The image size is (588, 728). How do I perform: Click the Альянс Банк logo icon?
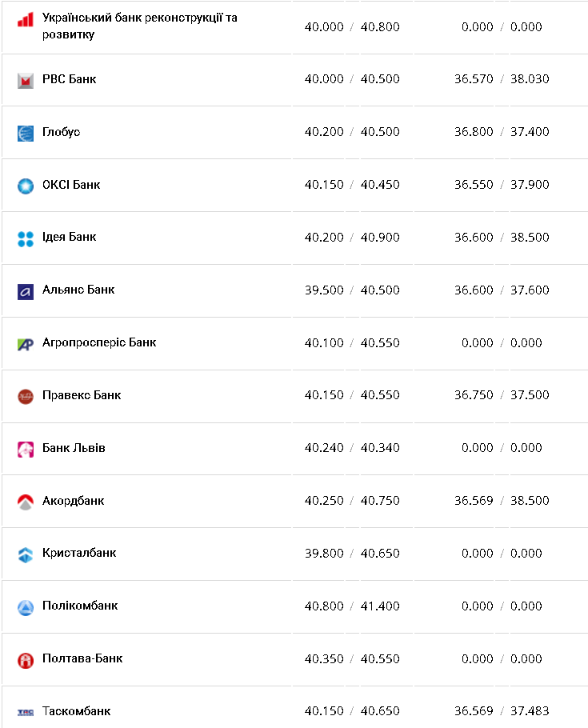pyautogui.click(x=26, y=291)
